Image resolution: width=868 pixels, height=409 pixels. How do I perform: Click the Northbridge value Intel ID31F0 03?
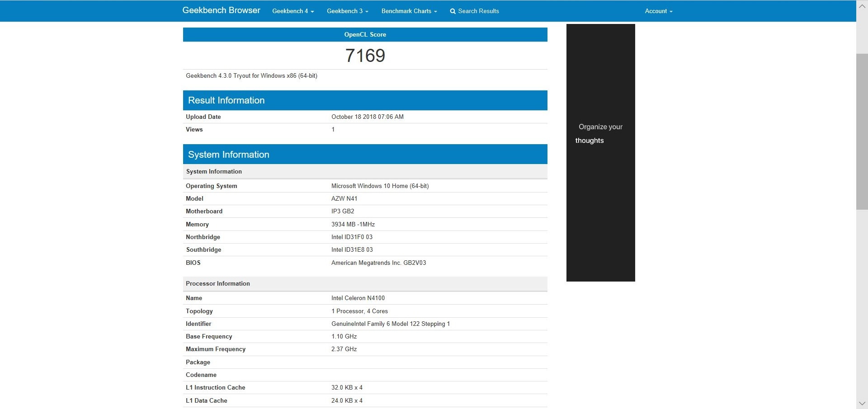coord(352,237)
